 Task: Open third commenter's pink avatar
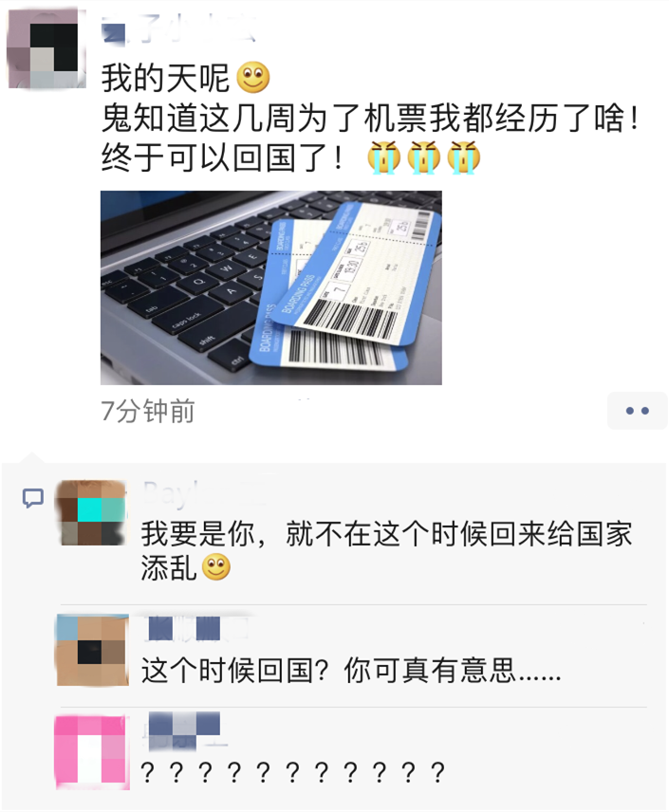tap(91, 752)
